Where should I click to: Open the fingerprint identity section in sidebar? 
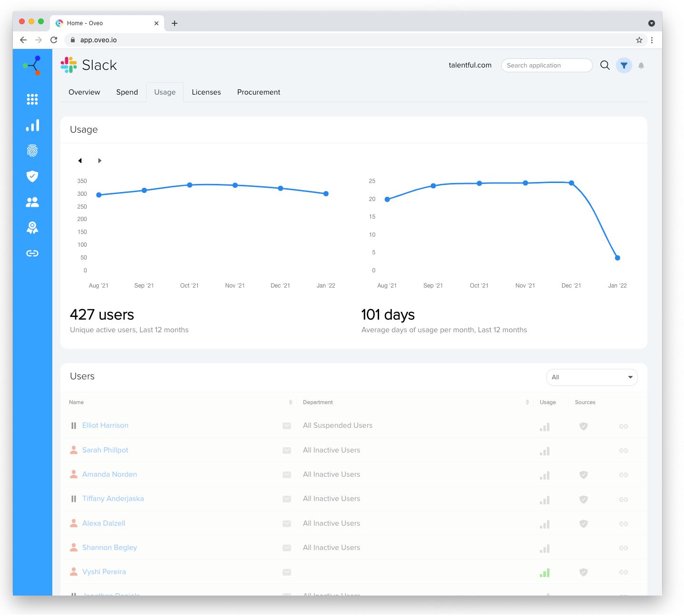point(32,151)
